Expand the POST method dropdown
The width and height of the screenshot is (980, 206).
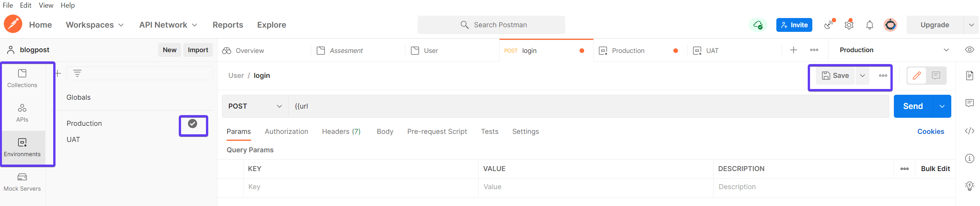pyautogui.click(x=255, y=106)
